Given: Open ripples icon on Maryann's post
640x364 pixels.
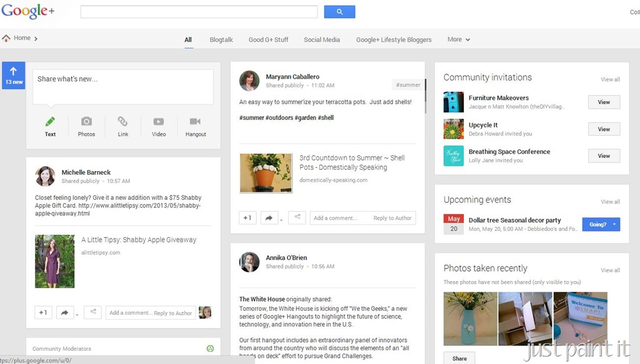Looking at the screenshot, I should [297, 217].
